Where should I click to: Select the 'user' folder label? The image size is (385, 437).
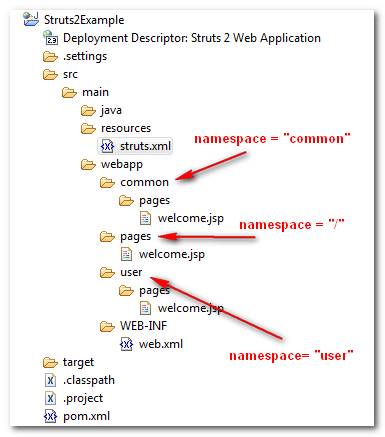(x=131, y=272)
